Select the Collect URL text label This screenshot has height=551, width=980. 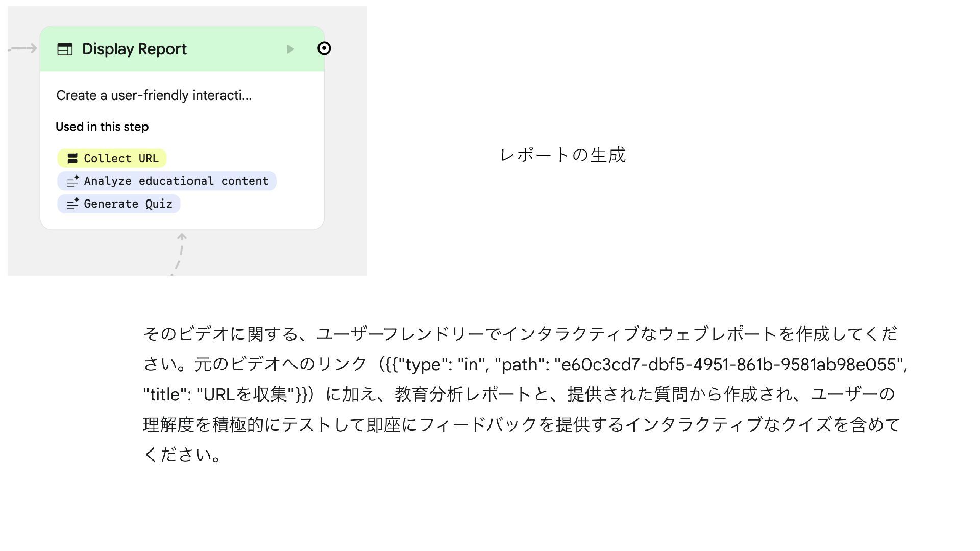click(x=121, y=158)
